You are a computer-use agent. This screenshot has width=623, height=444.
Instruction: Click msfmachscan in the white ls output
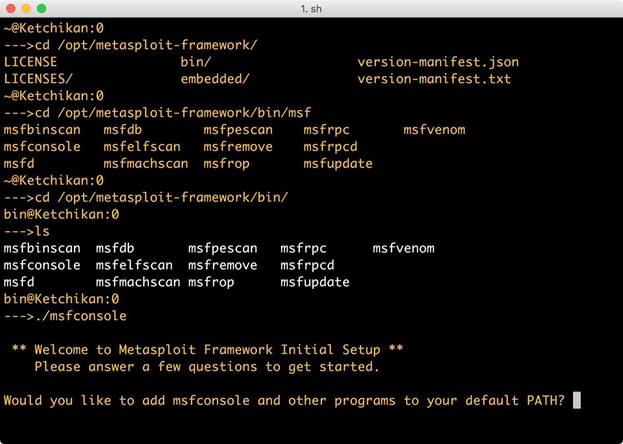[x=138, y=282]
